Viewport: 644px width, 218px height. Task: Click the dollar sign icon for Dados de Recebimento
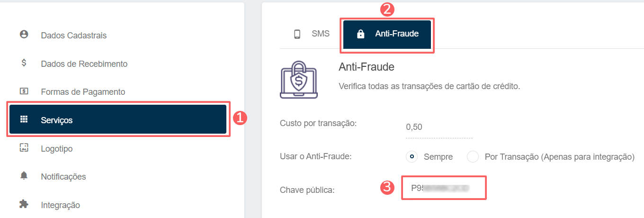pos(24,63)
